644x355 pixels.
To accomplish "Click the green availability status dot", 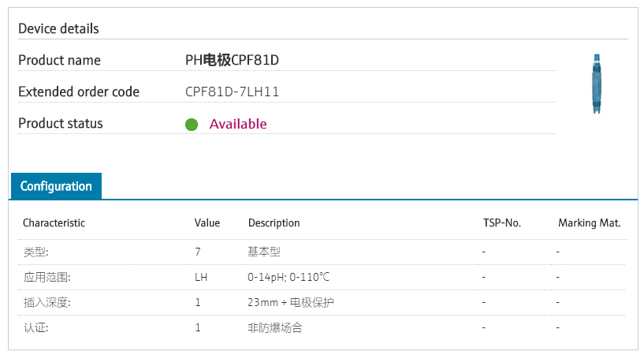I will point(192,124).
